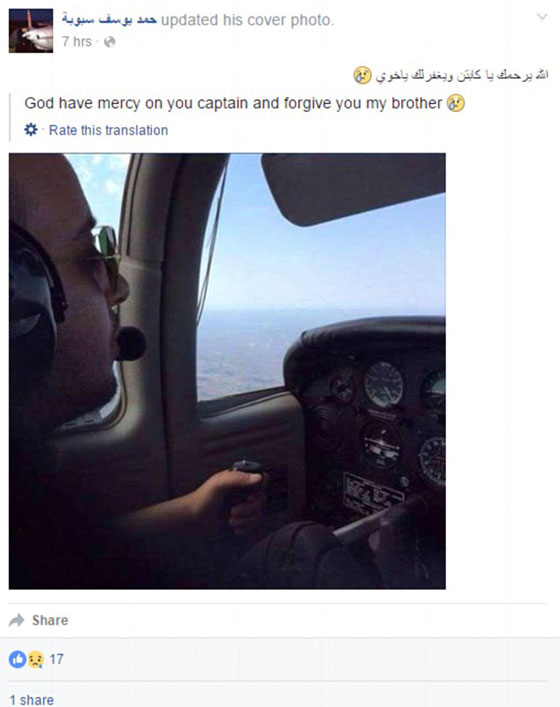Click Rate this translation link

[x=108, y=130]
